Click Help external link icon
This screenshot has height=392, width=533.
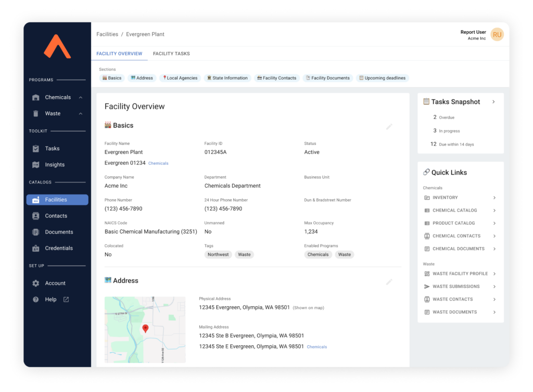[x=66, y=299]
